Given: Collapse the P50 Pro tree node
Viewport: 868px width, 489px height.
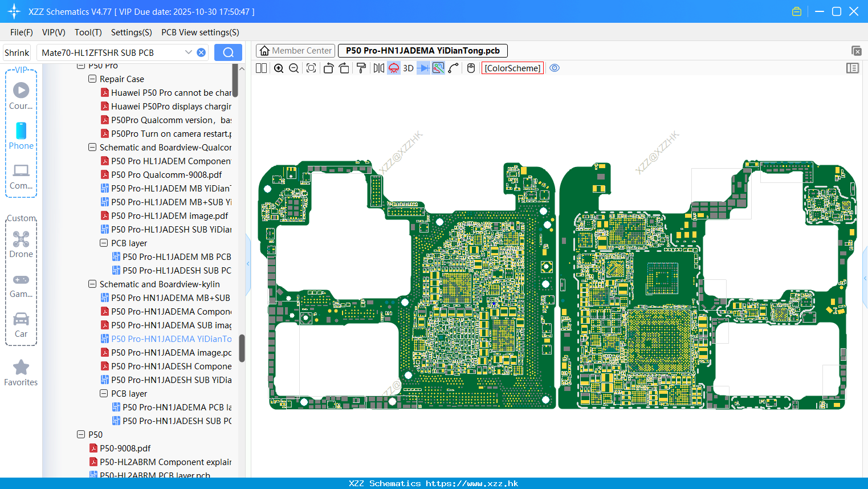Looking at the screenshot, I should (x=81, y=66).
